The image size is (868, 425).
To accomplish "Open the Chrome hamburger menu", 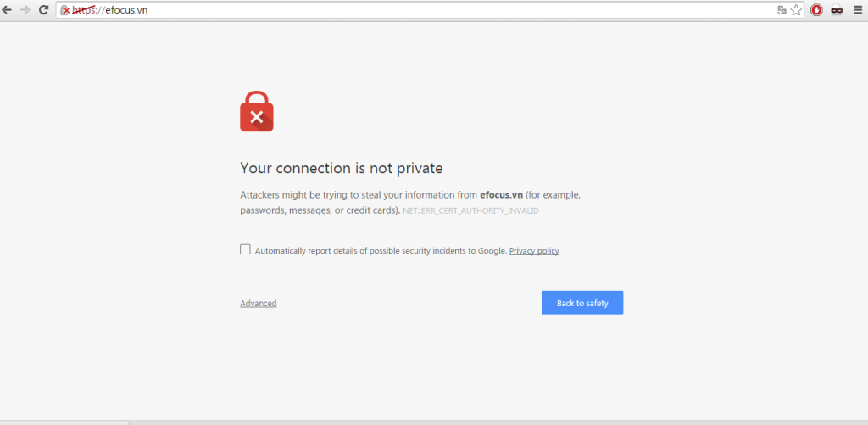I will (858, 10).
